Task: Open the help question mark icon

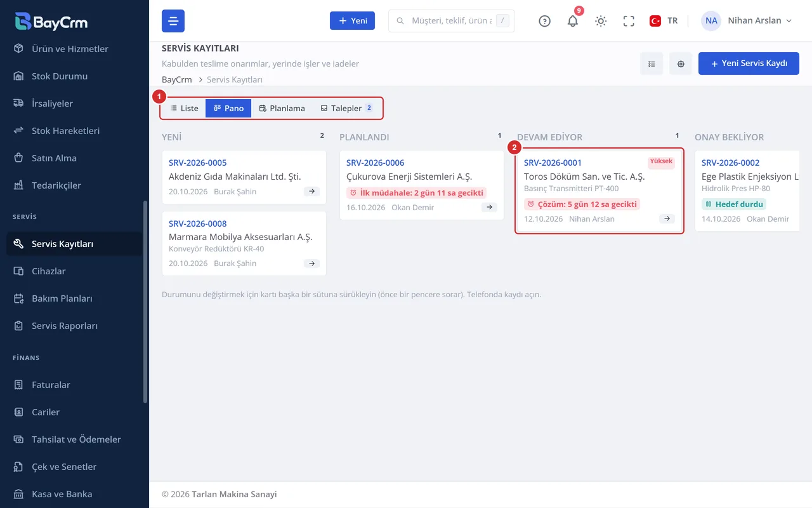Action: point(544,21)
